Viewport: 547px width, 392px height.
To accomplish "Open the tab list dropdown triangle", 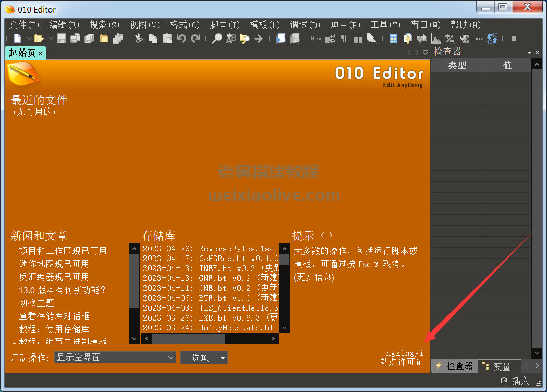I will pos(426,52).
